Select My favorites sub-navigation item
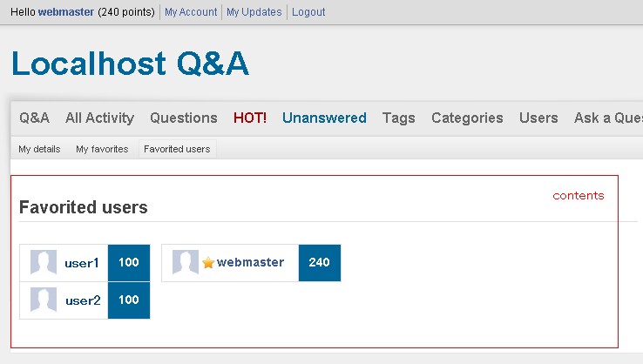This screenshot has height=364, width=643. (102, 149)
